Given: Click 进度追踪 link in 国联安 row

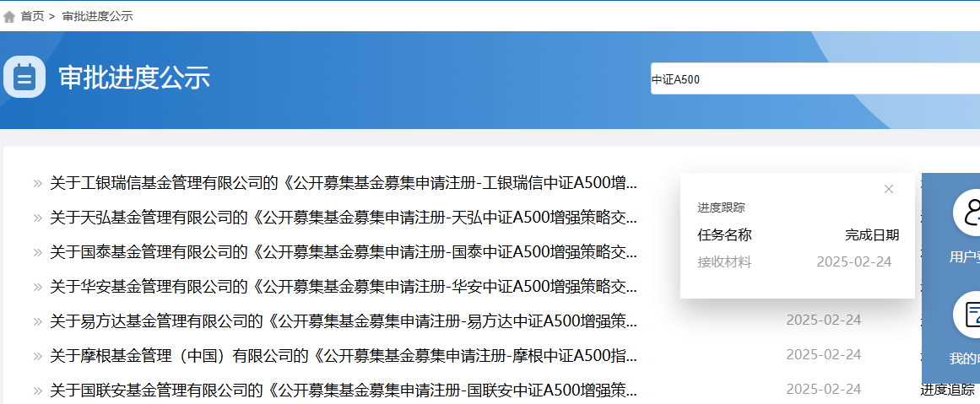Looking at the screenshot, I should tap(947, 391).
